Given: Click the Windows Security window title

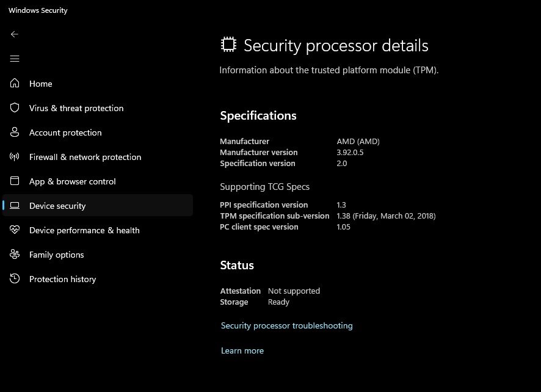Looking at the screenshot, I should click(x=38, y=10).
